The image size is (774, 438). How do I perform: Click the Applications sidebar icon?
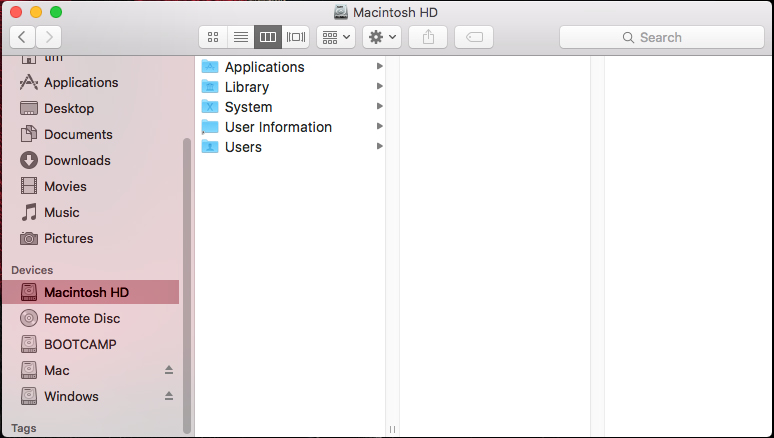click(29, 82)
